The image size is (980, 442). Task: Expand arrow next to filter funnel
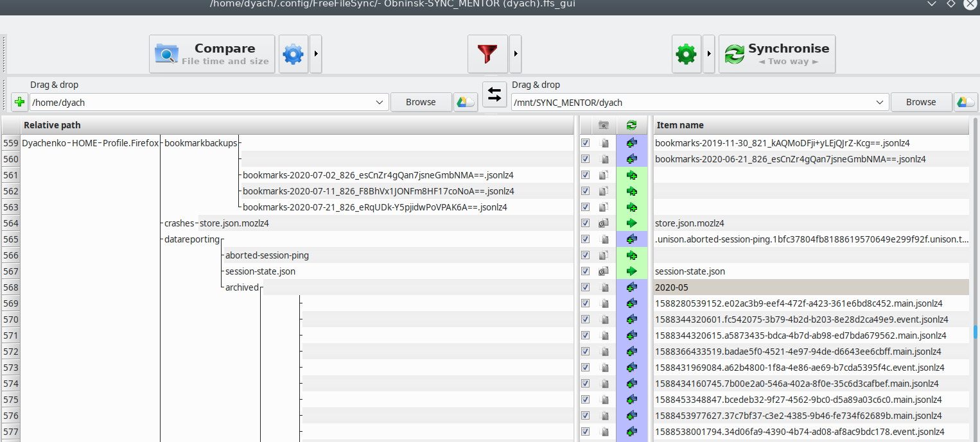(516, 54)
